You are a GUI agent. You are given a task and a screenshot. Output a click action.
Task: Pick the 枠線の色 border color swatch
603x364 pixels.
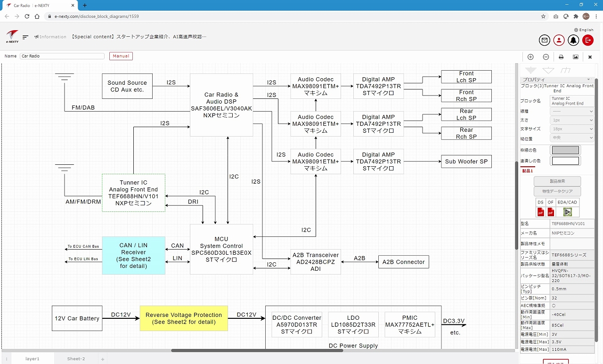[565, 150]
